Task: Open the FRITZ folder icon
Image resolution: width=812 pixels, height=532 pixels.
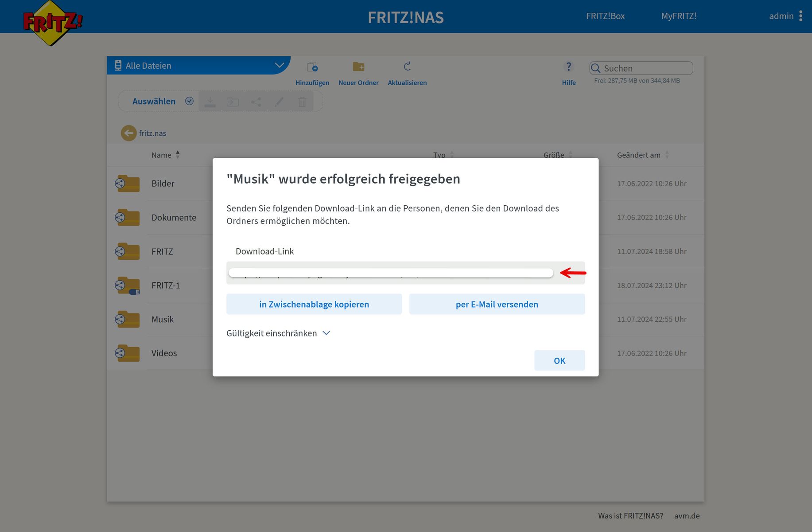Action: [128, 251]
